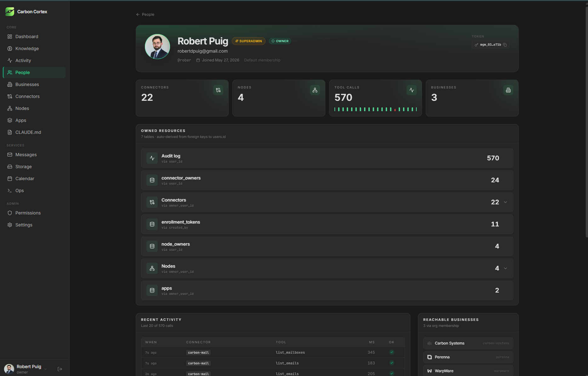Click the red bar in tool calls sparkline
Viewport: 588px width, 376px height.
click(395, 110)
